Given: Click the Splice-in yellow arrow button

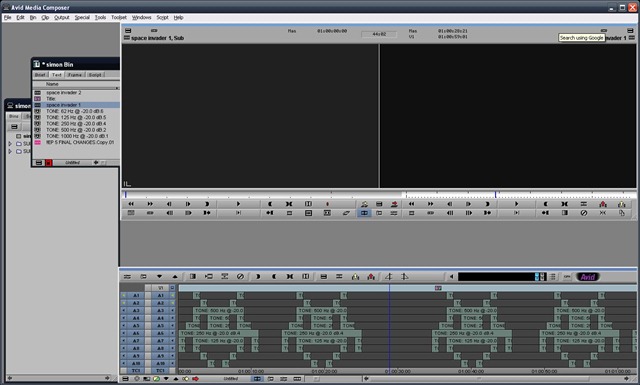Looking at the screenshot, I should point(356,276).
